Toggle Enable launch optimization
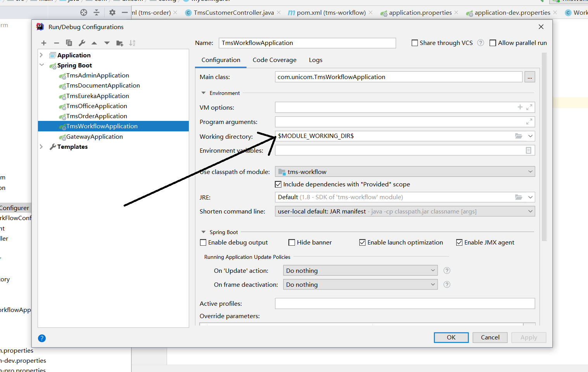Screen dimensions: 588x372 362,243
